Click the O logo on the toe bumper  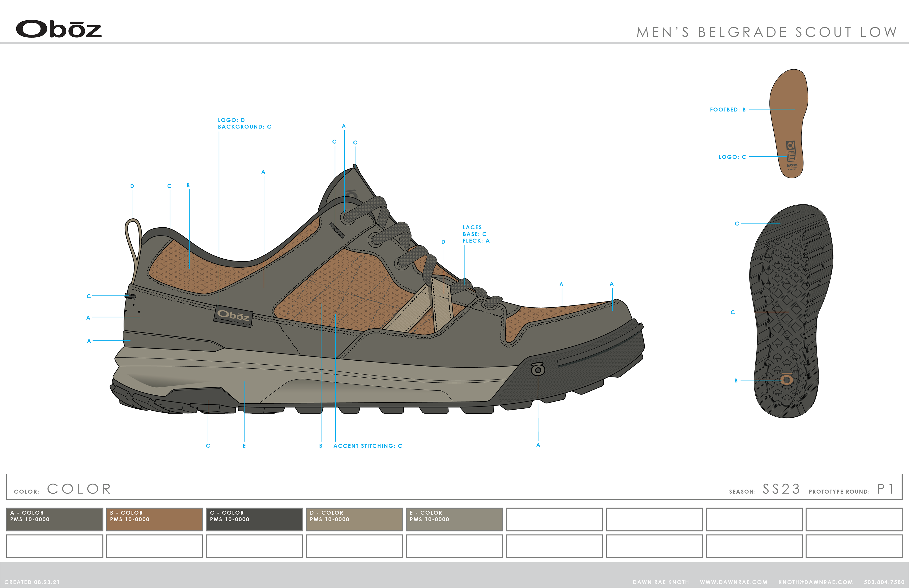click(538, 369)
